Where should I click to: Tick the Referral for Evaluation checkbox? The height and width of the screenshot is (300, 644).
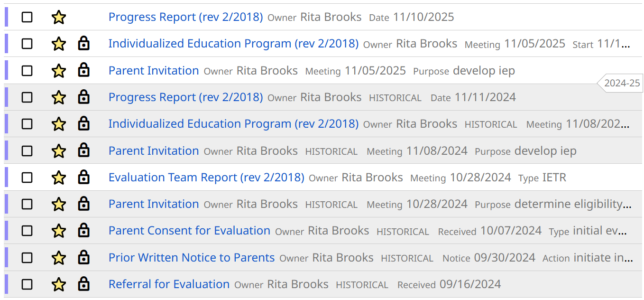pyautogui.click(x=27, y=284)
